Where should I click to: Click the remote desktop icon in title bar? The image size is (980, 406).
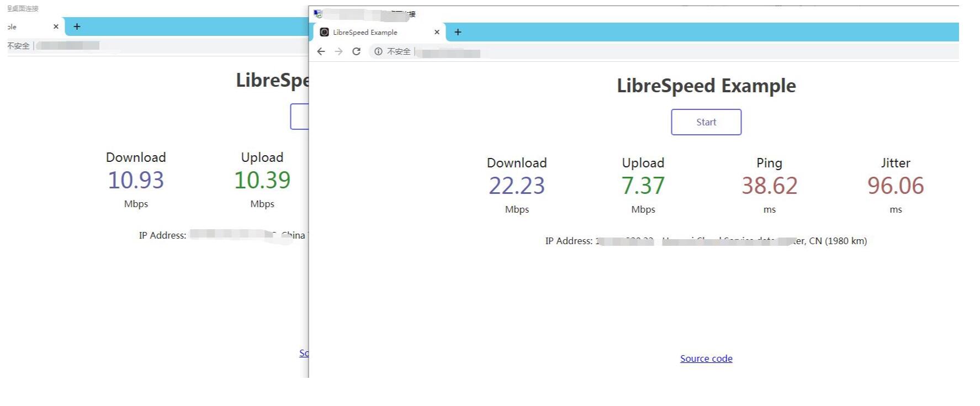(318, 14)
